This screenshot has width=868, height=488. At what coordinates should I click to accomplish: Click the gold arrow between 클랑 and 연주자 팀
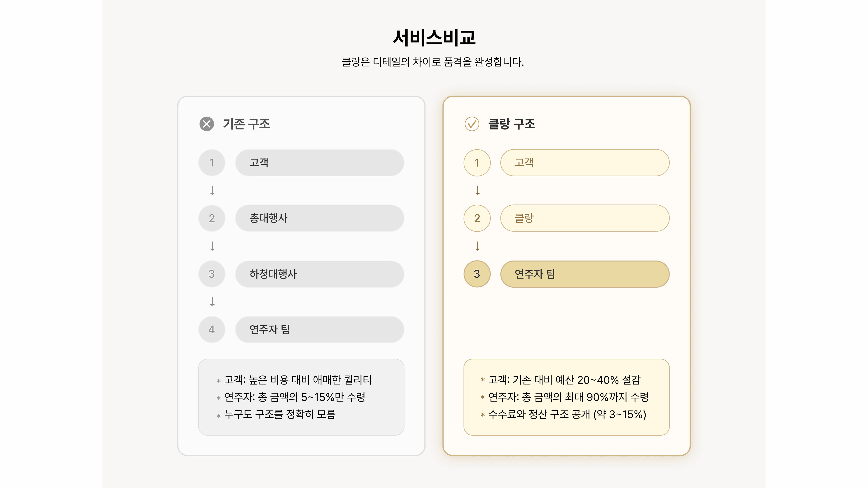point(477,246)
